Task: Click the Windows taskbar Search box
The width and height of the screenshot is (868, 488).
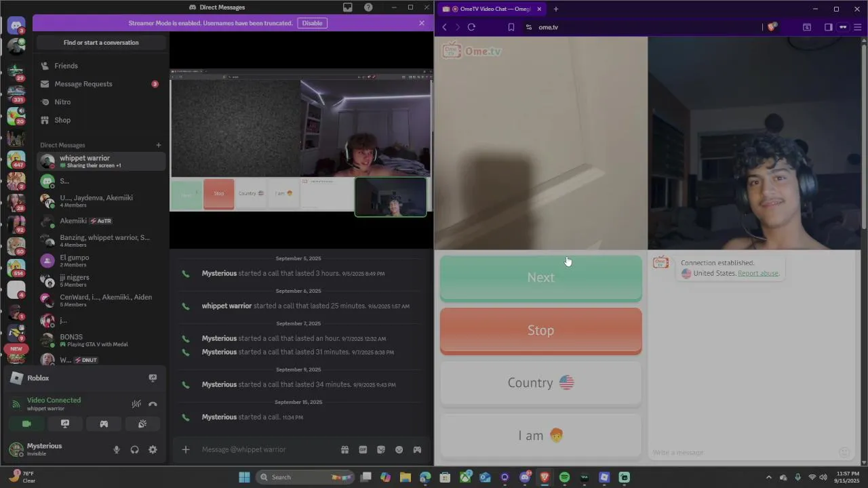Action: [305, 477]
